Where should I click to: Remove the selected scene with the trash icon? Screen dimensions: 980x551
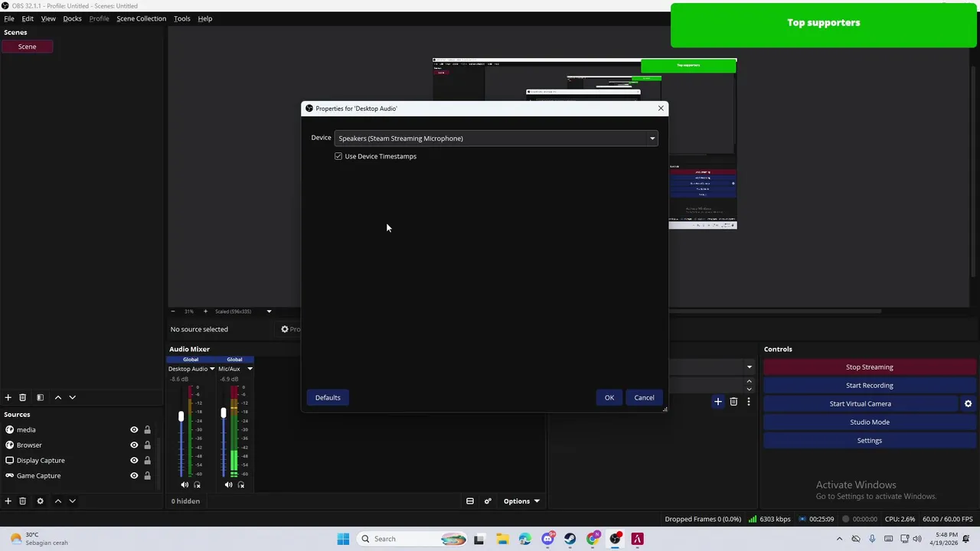22,397
